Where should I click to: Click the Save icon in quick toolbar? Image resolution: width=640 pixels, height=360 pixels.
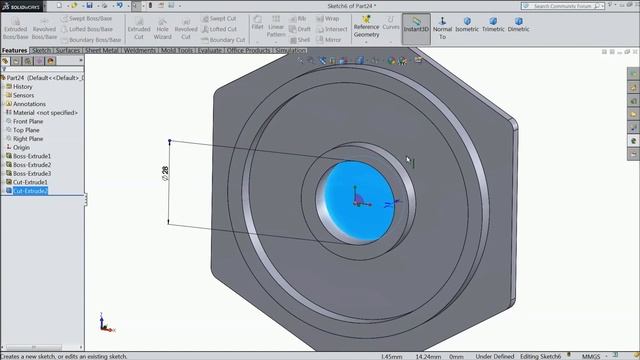coord(89,6)
